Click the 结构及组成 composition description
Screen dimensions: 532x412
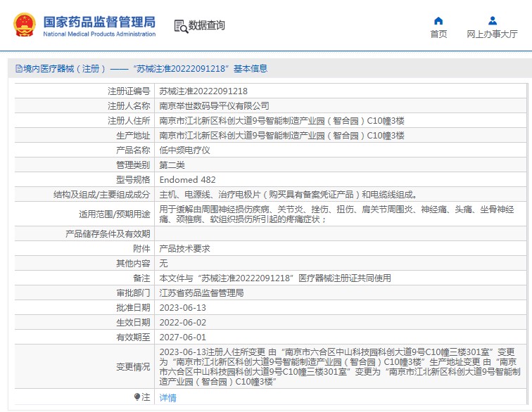pyautogui.click(x=288, y=195)
